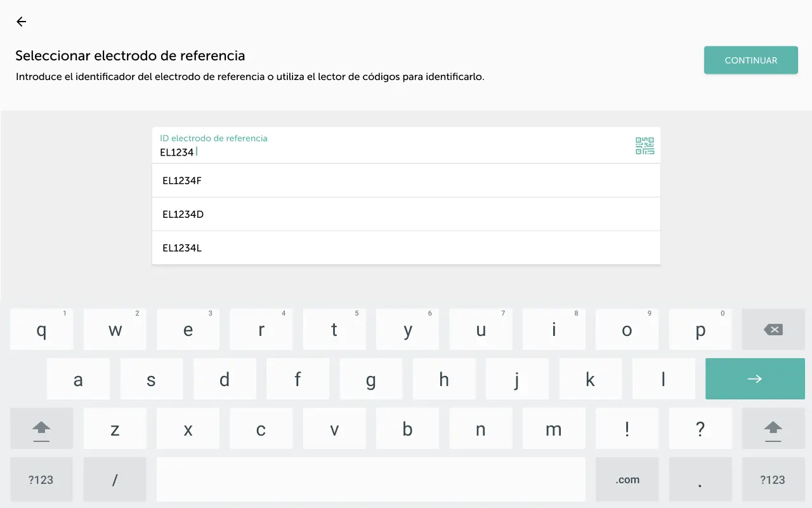Tap the exclamation mark key

click(x=627, y=429)
